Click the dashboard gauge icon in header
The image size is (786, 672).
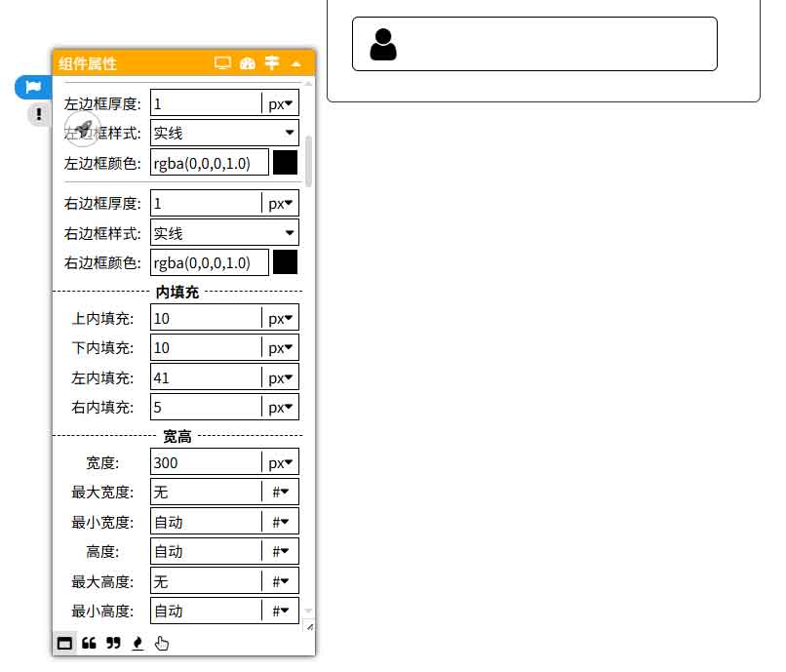(248, 63)
